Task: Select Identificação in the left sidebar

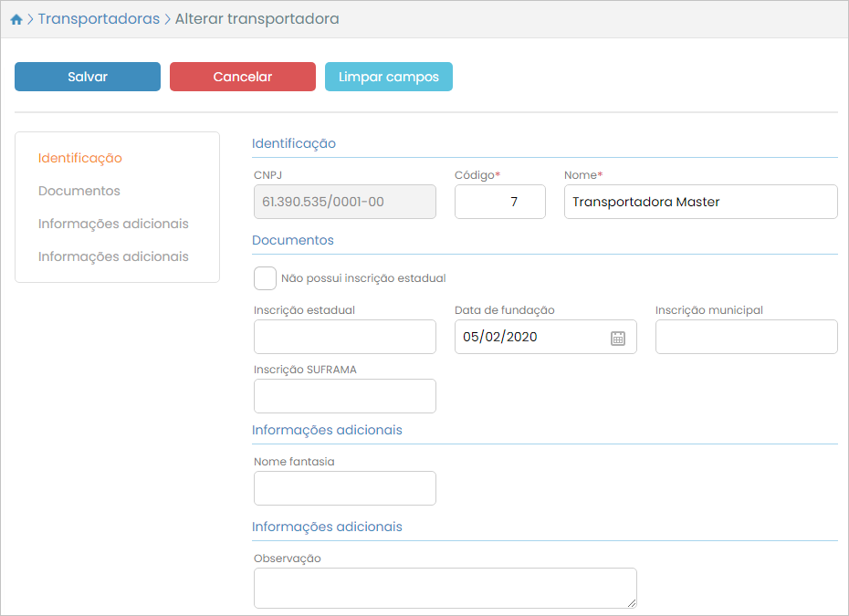Action: click(x=80, y=158)
